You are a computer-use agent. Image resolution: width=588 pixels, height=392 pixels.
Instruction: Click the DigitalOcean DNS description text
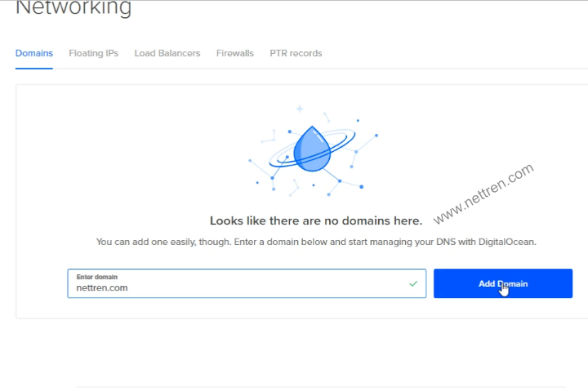(x=315, y=243)
